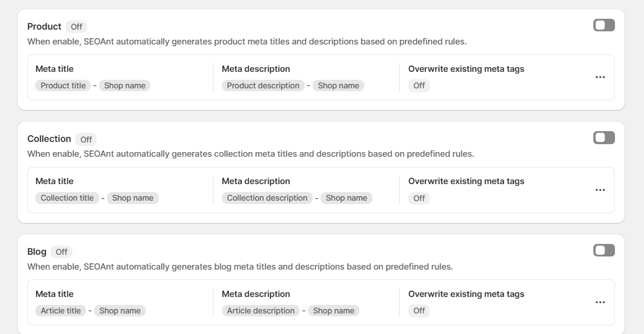Click Collection overwrite meta tags Off badge
This screenshot has height=334, width=644.
click(x=419, y=198)
